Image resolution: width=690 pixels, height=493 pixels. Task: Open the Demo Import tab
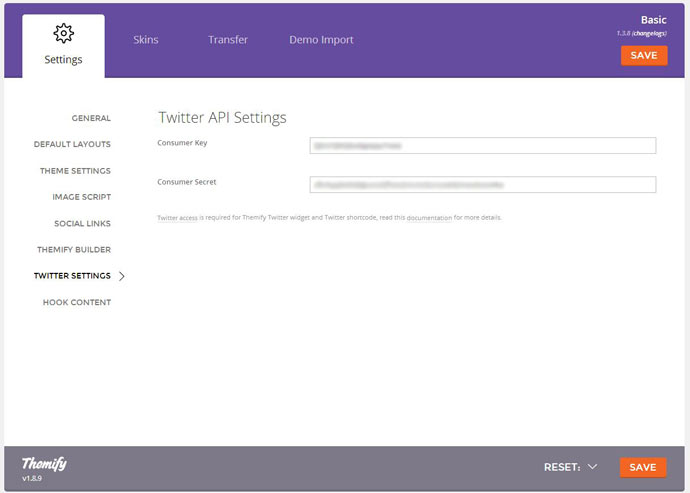pos(321,40)
